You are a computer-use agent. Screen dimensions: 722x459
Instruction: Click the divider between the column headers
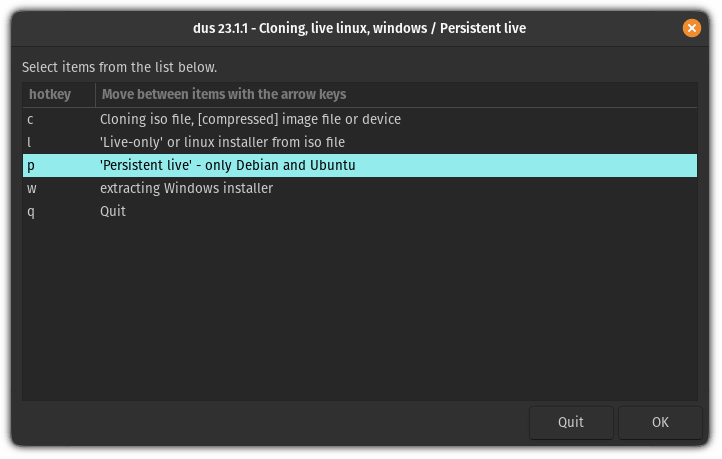[x=96, y=94]
